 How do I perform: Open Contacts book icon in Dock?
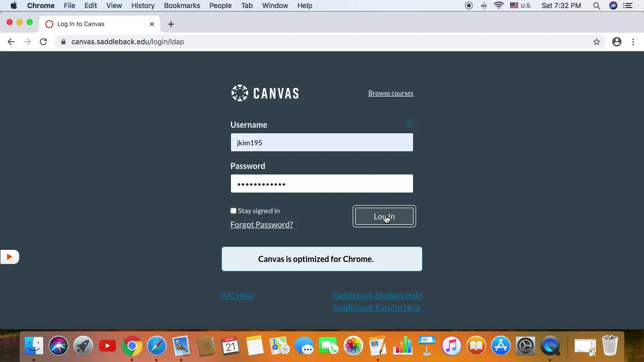pos(206,346)
